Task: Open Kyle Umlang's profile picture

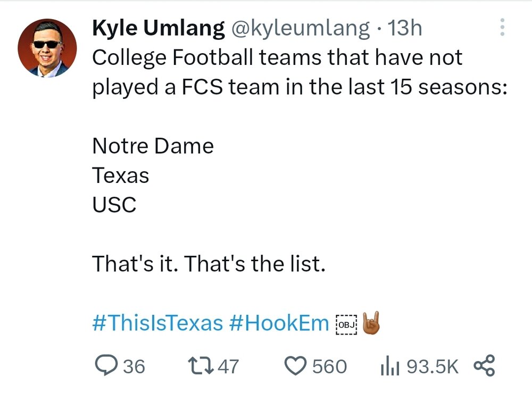Action: tap(47, 48)
